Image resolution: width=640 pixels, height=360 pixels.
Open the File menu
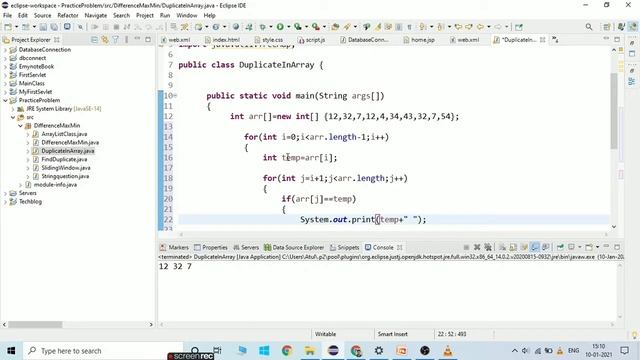(7, 15)
